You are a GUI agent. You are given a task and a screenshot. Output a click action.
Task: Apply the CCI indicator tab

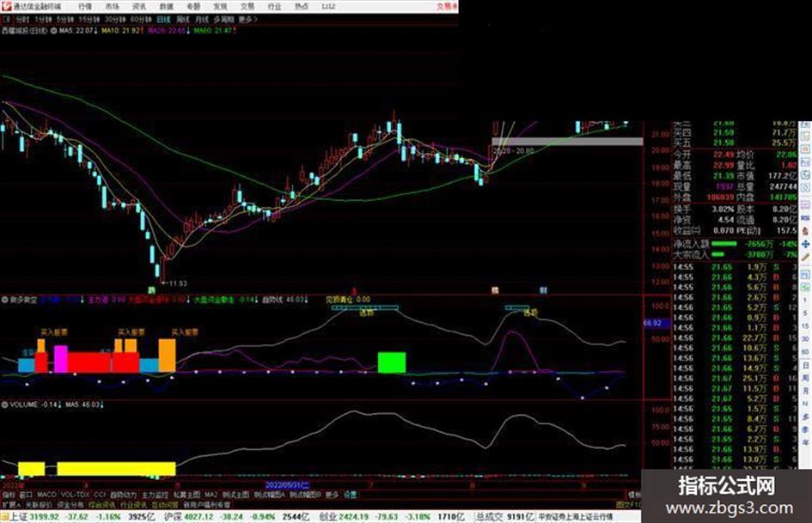pyautogui.click(x=100, y=495)
